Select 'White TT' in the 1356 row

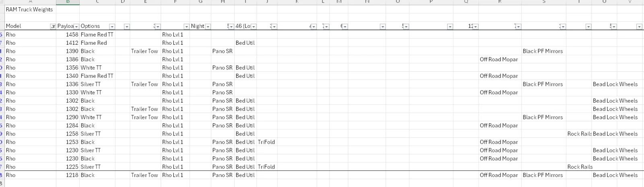91,68
